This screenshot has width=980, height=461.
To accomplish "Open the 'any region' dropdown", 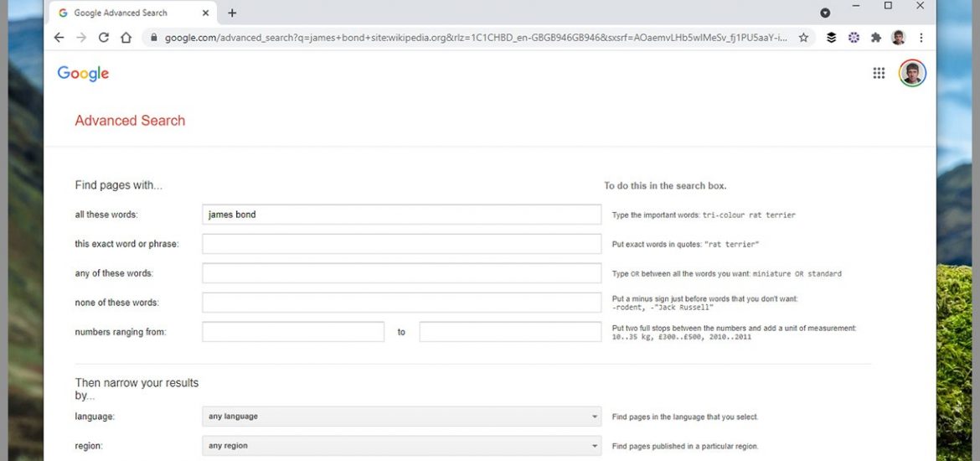I will click(x=401, y=446).
